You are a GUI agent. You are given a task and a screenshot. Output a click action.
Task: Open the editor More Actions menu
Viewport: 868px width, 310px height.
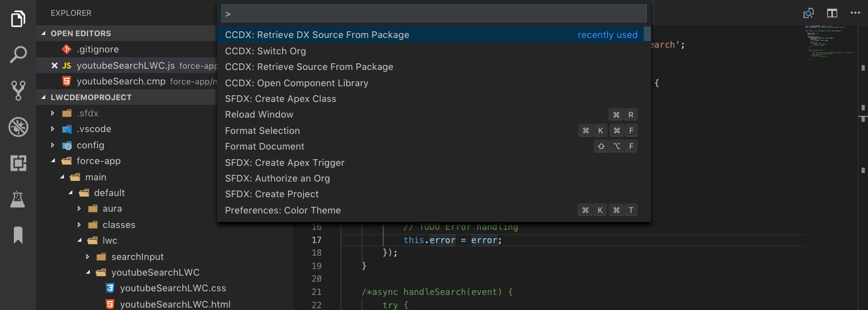coord(855,13)
